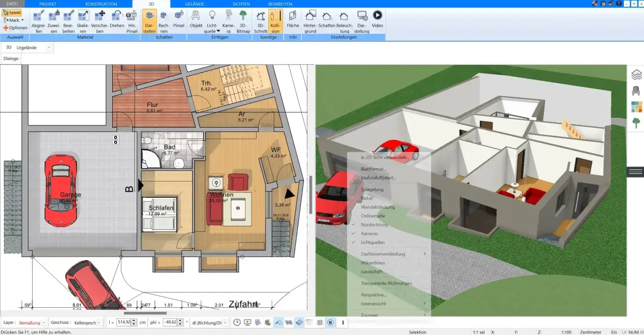Expand Dachinnenverkleidung submenu
Image resolution: width=644 pixels, height=335 pixels.
pyautogui.click(x=389, y=254)
